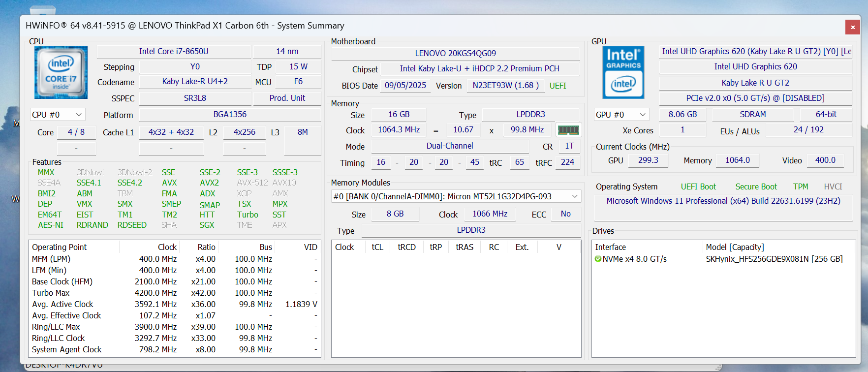868x372 pixels.
Task: Click the Intel Core i7 logo image
Action: click(61, 72)
